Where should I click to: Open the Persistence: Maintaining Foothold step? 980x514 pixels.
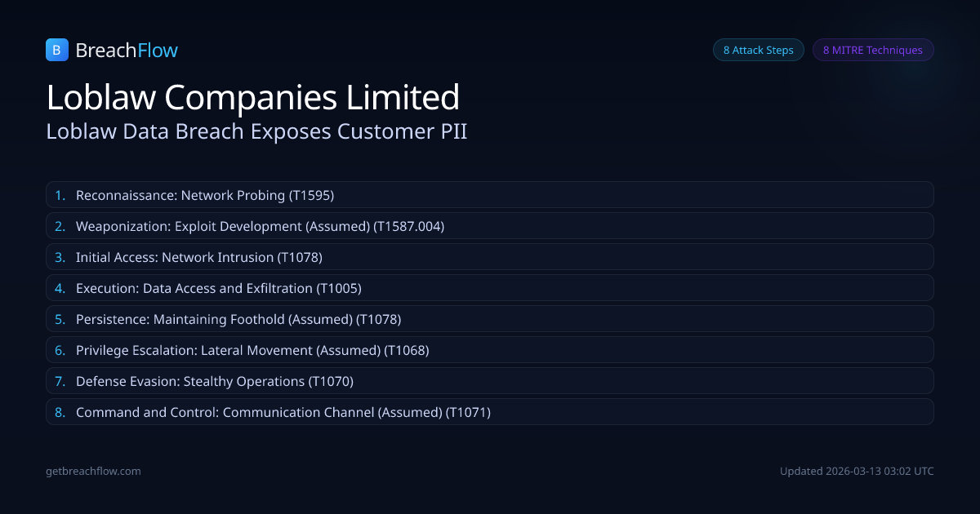pyautogui.click(x=238, y=319)
